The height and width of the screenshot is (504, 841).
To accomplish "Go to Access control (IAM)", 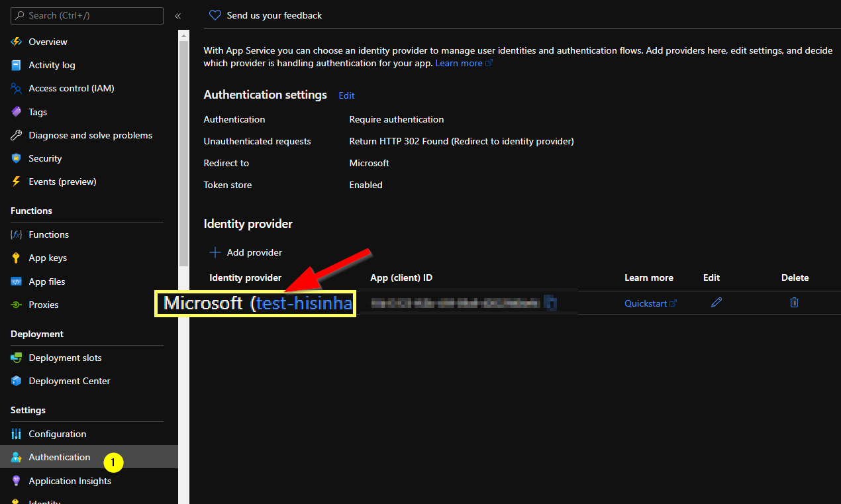I will 89,88.
